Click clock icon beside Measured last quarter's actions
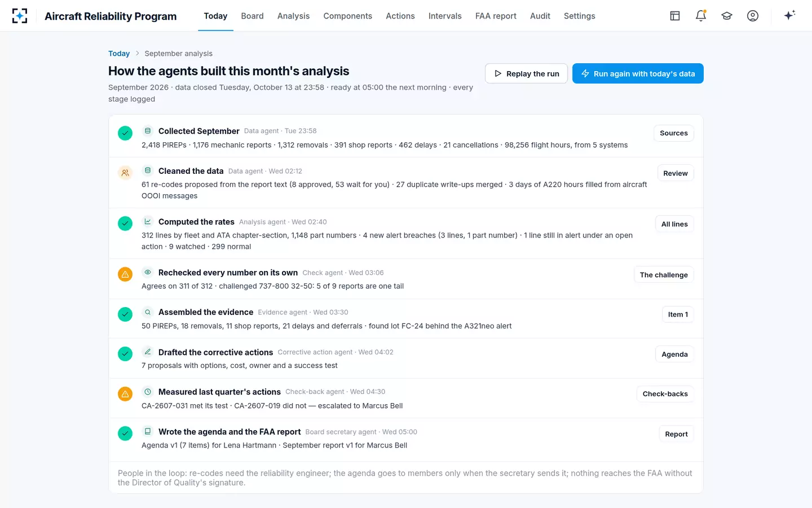812x508 pixels. tap(148, 392)
